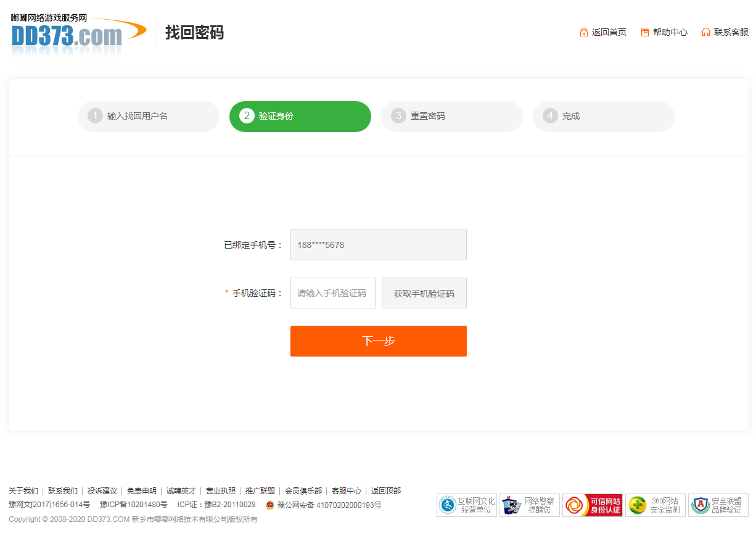This screenshot has height=533, width=756.
Task: Open 营业执照 footer link
Action: [x=221, y=491]
